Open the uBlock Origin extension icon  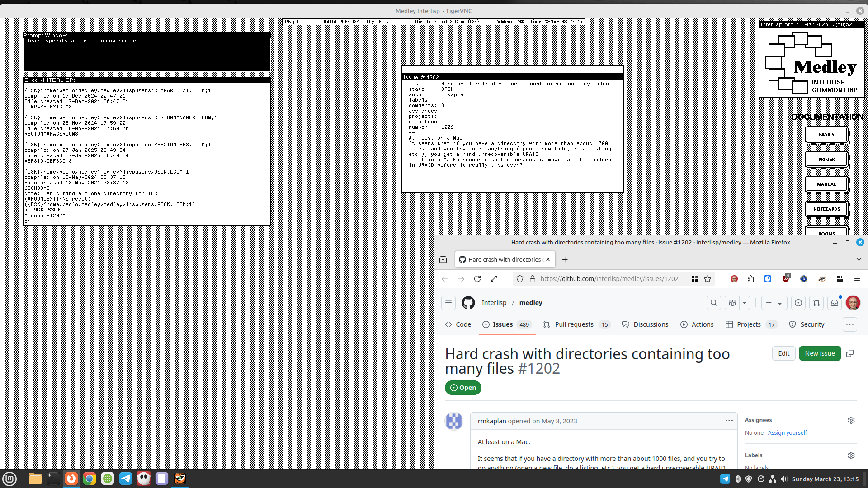click(786, 278)
